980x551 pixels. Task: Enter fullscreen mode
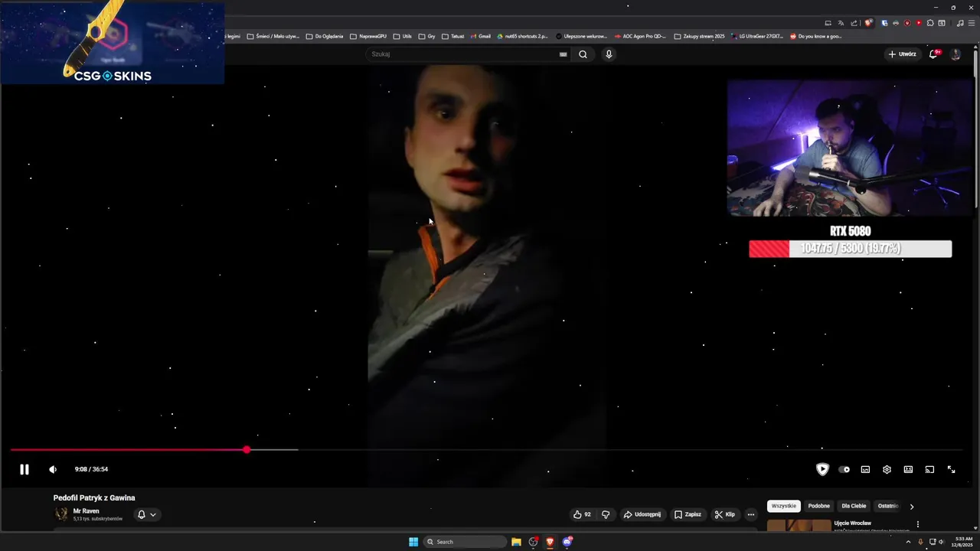point(951,469)
